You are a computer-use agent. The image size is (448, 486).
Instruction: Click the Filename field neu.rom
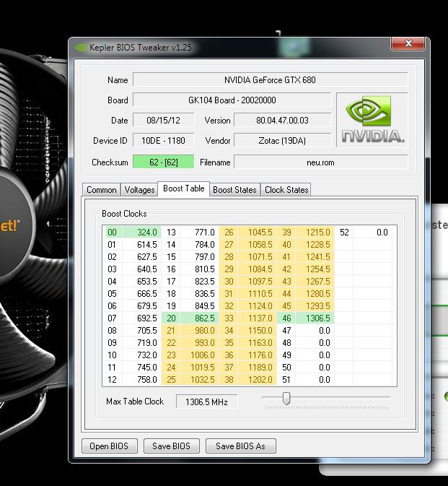click(321, 162)
